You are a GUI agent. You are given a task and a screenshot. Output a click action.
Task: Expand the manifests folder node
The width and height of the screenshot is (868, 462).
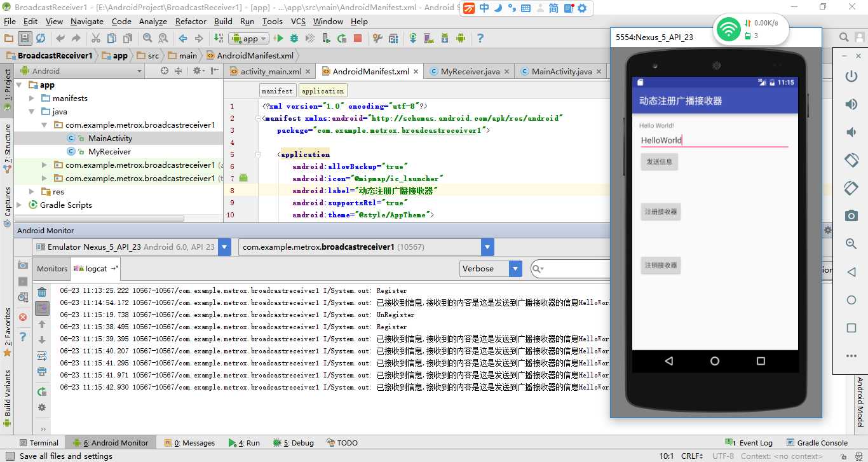(x=32, y=98)
